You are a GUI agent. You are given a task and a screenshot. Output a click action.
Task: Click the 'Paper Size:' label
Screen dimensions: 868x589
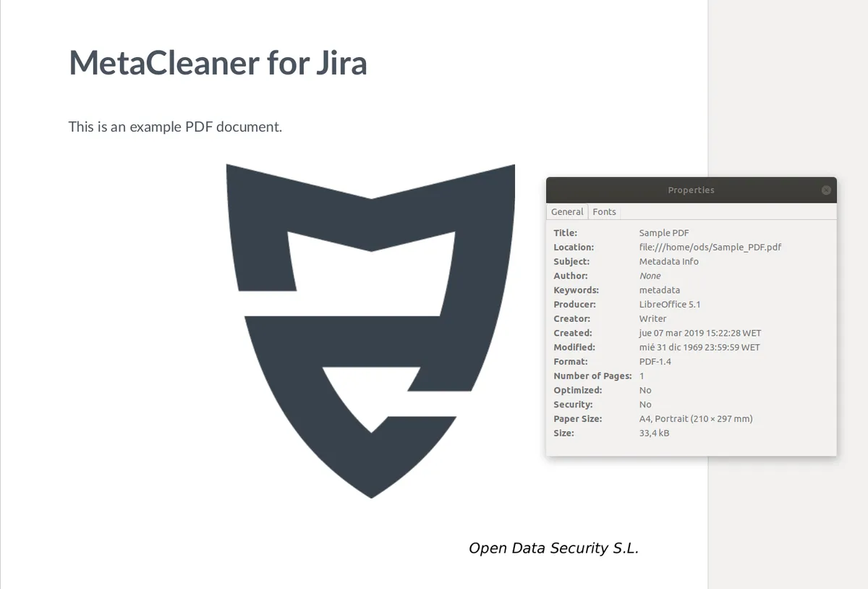(578, 419)
